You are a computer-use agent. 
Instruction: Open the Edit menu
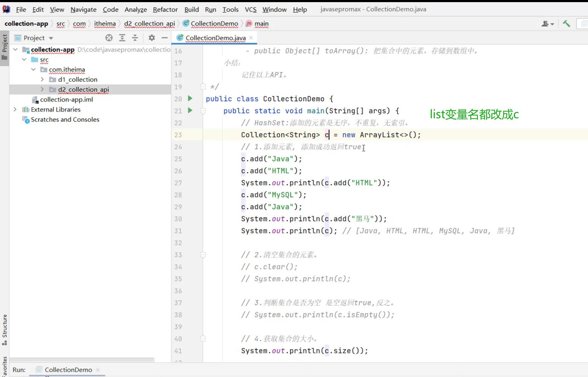click(x=38, y=10)
